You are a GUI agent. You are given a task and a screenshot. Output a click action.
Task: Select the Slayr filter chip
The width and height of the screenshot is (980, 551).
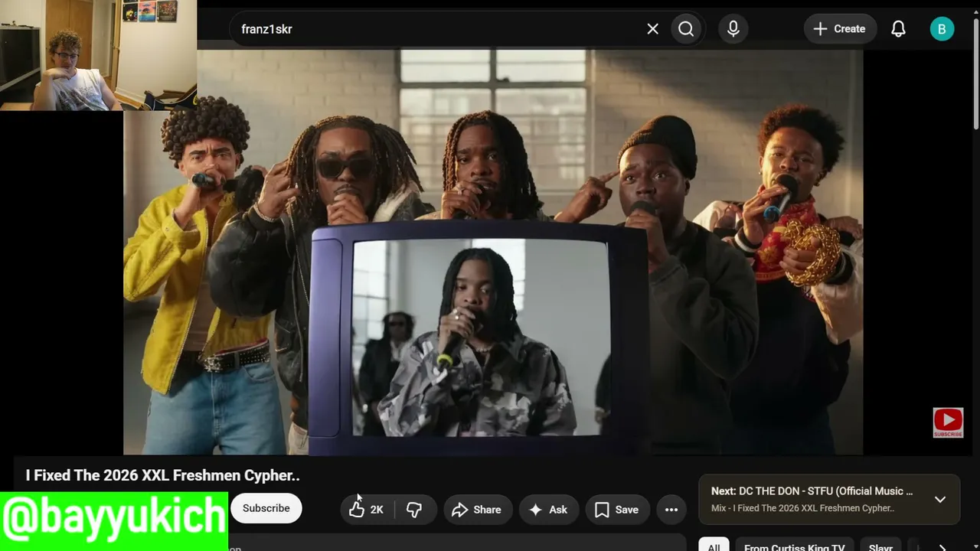pyautogui.click(x=880, y=546)
